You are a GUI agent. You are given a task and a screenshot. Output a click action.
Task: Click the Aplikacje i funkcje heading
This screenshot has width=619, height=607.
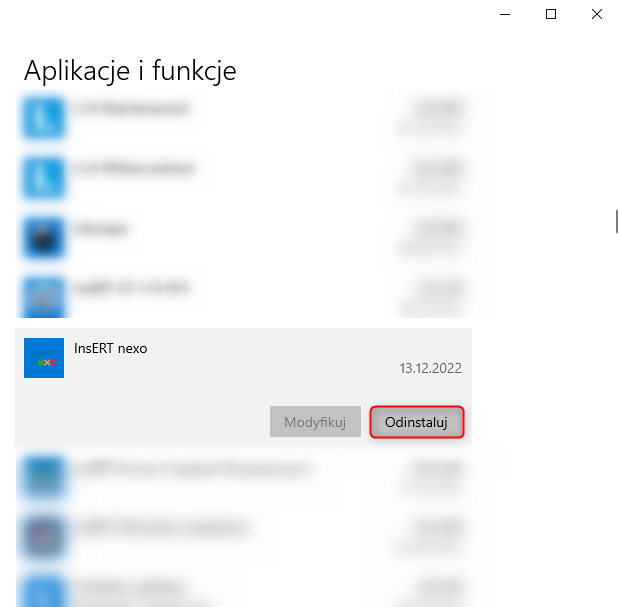130,71
